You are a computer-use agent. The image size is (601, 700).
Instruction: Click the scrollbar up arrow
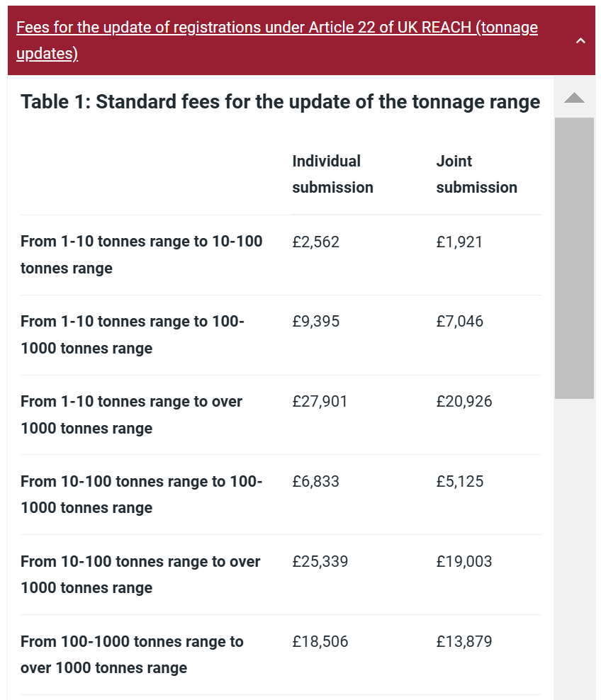[574, 98]
